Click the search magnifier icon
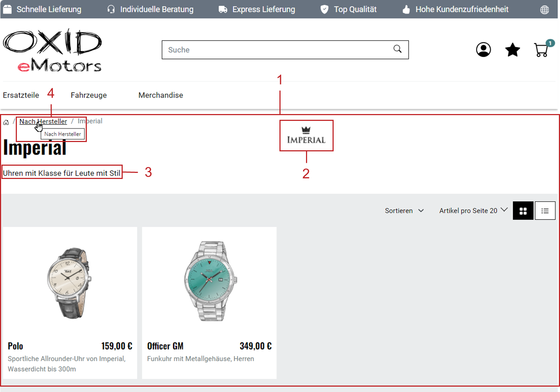 tap(397, 49)
